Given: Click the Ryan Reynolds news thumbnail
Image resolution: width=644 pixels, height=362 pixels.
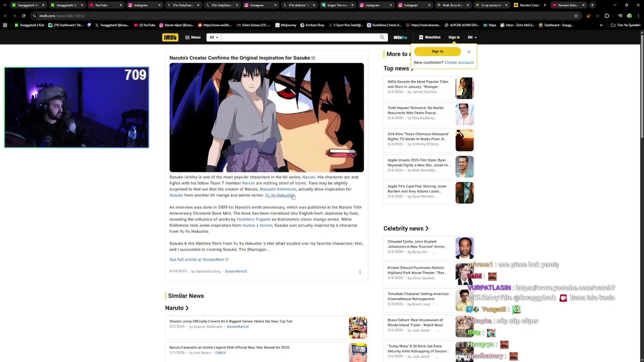Looking at the screenshot, I should [464, 166].
